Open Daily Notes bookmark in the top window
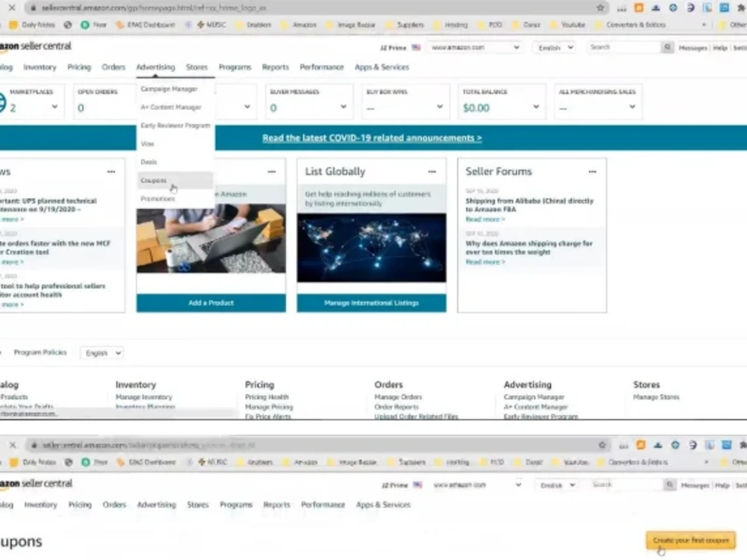Screen dimensions: 747x560 tap(33, 25)
